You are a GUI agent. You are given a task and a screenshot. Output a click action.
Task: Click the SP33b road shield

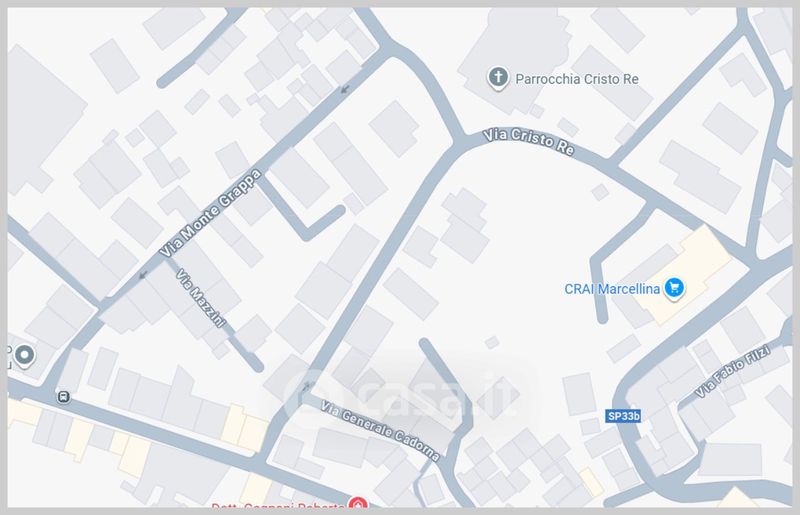623,416
